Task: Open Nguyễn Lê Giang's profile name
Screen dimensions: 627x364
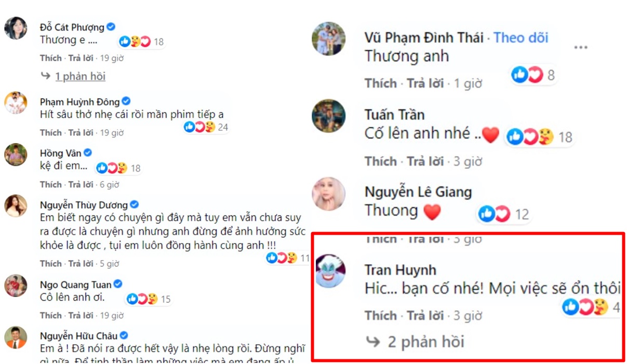Action: pos(418,192)
